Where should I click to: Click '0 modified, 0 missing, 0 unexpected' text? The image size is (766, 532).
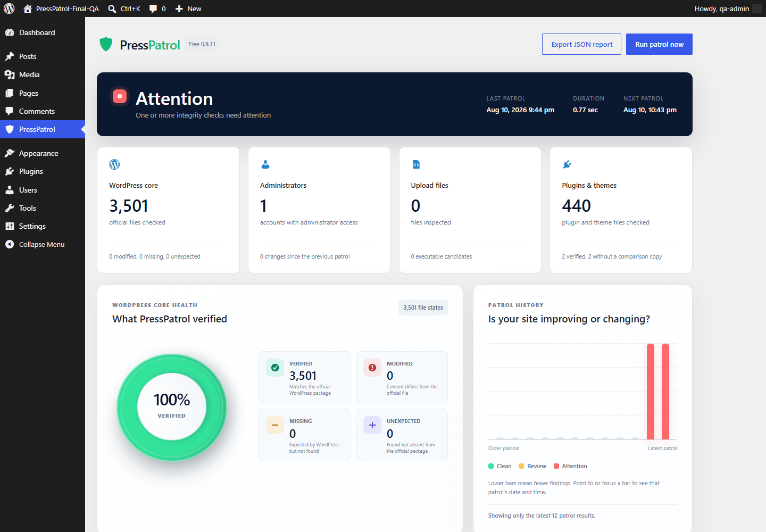coord(155,256)
